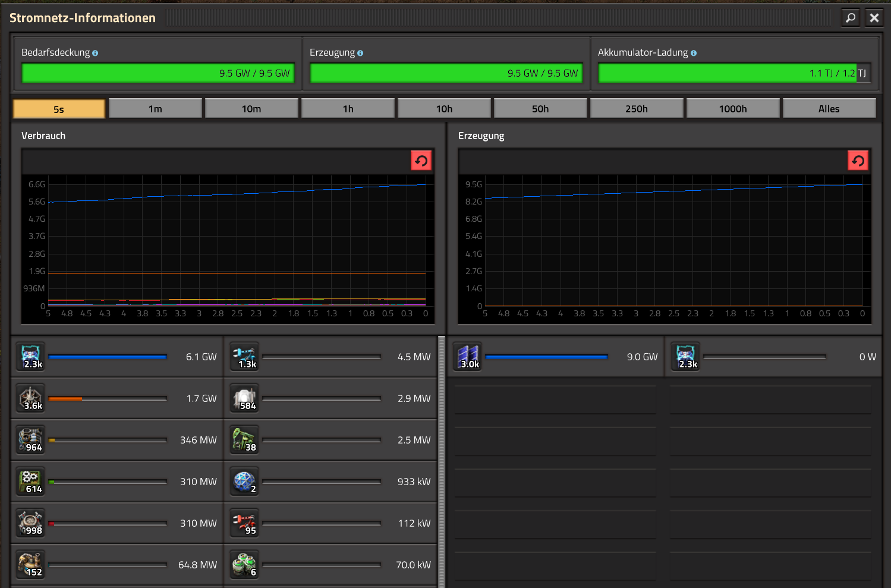This screenshot has height=588, width=891.
Task: Click the "Bedarfsdeckung" label
Action: [x=55, y=52]
